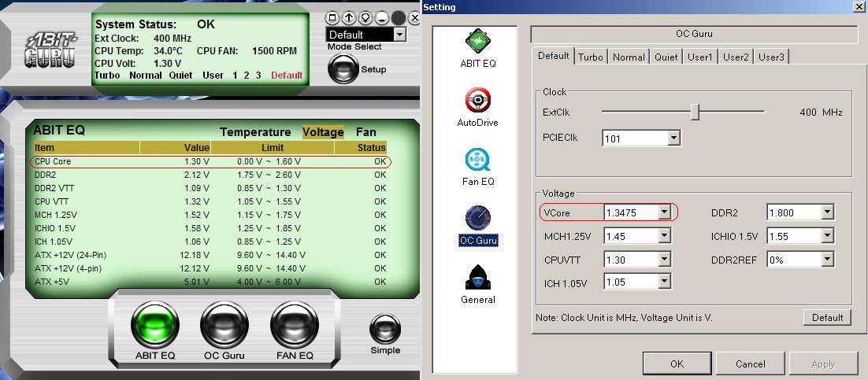Select Quiet mode in System Status panel
This screenshot has width=868, height=380.
180,76
